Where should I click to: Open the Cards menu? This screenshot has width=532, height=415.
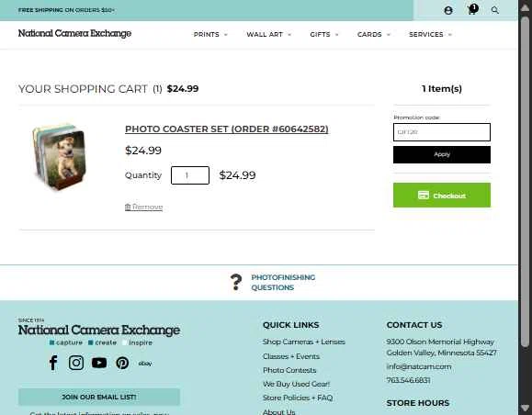(x=374, y=35)
